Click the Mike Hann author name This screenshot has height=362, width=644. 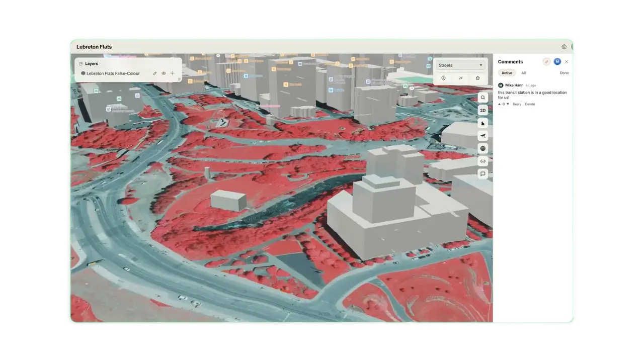[x=514, y=85]
